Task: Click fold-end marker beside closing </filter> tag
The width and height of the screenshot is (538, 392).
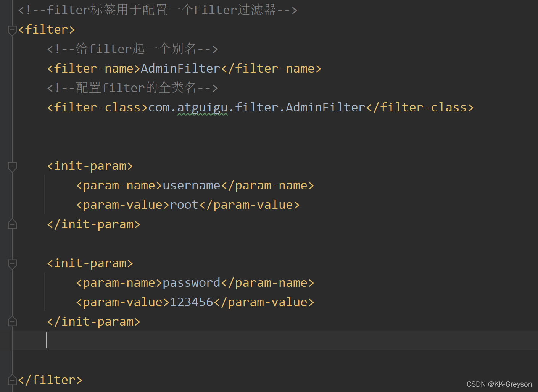Action: click(x=12, y=380)
